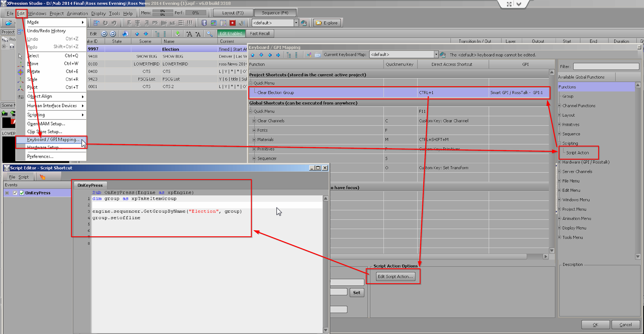
Task: Expand the Channel Functions tree node
Action: [x=560, y=106]
